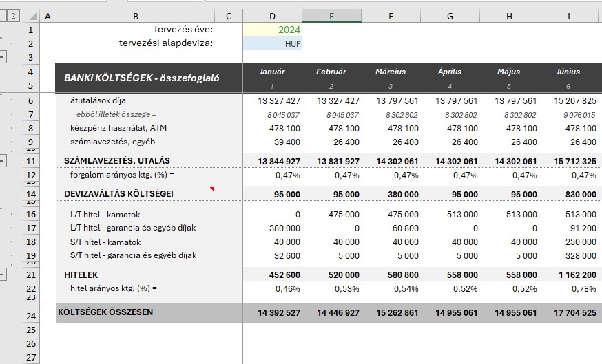Image resolution: width=602 pixels, height=364 pixels.
Task: Select column H header
Action: pyautogui.click(x=509, y=16)
